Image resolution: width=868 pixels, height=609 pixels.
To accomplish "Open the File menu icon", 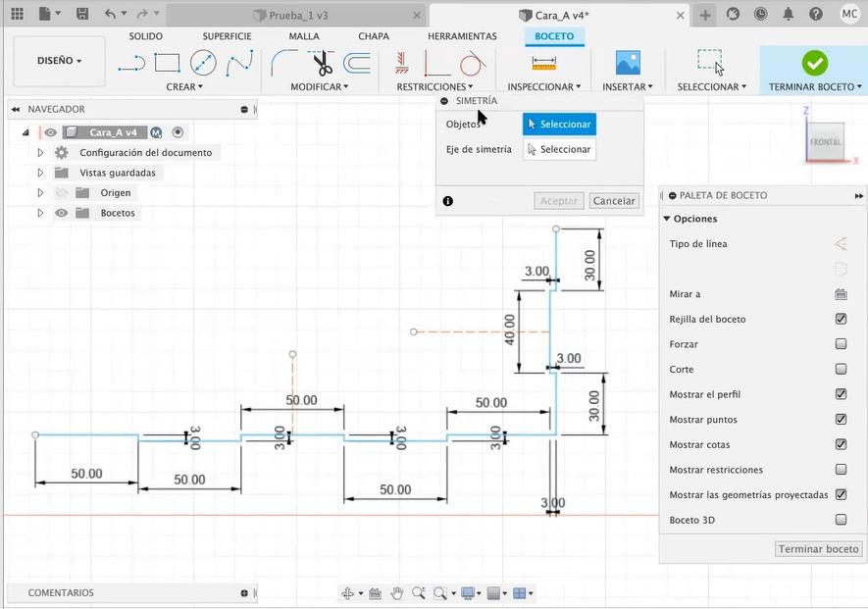I will click(45, 14).
